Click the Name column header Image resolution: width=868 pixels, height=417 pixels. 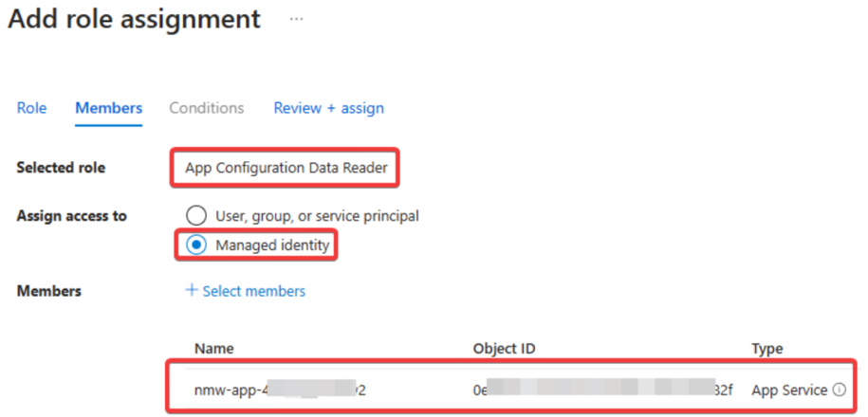(213, 349)
